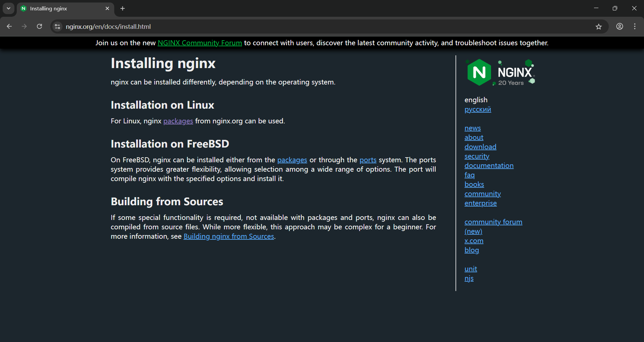Go back to previous page
The image size is (644, 342).
pos(9,26)
